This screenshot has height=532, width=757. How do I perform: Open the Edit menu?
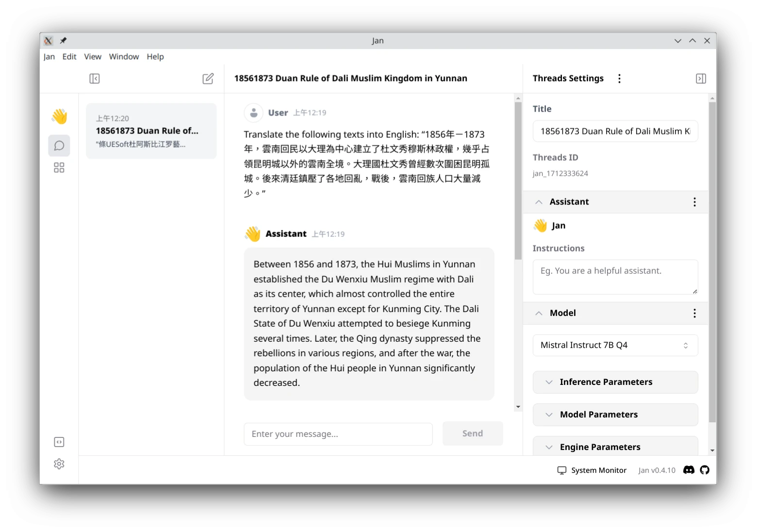pyautogui.click(x=69, y=57)
